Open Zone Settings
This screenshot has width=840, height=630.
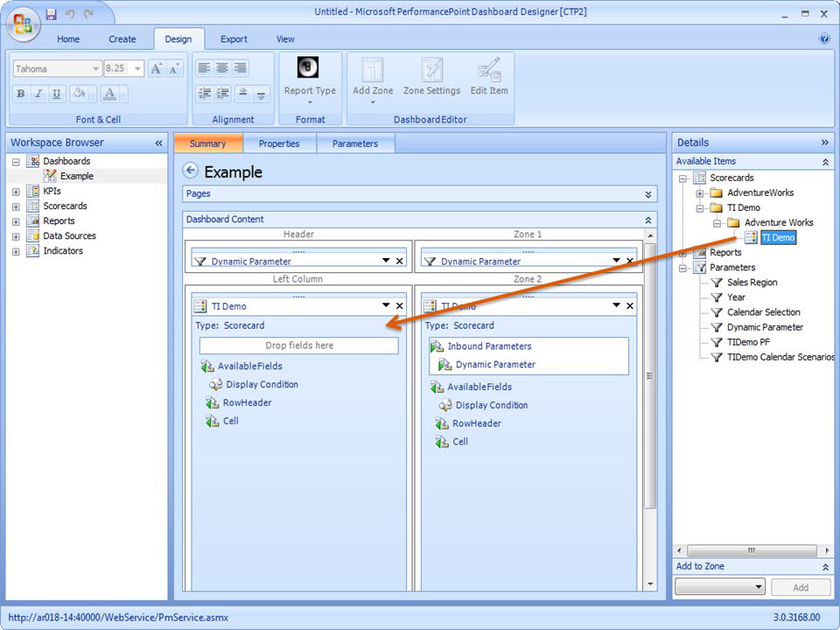(431, 78)
